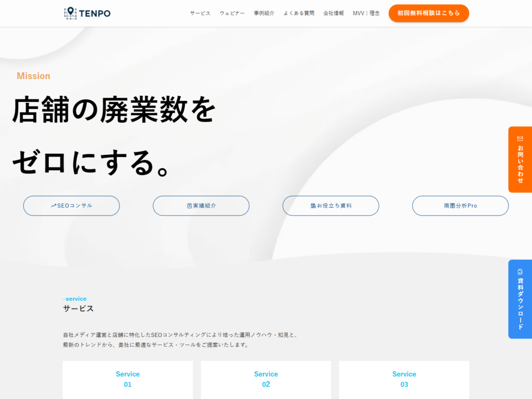This screenshot has height=399, width=532.
Task: Open the ウェビナー menu item
Action: point(232,13)
